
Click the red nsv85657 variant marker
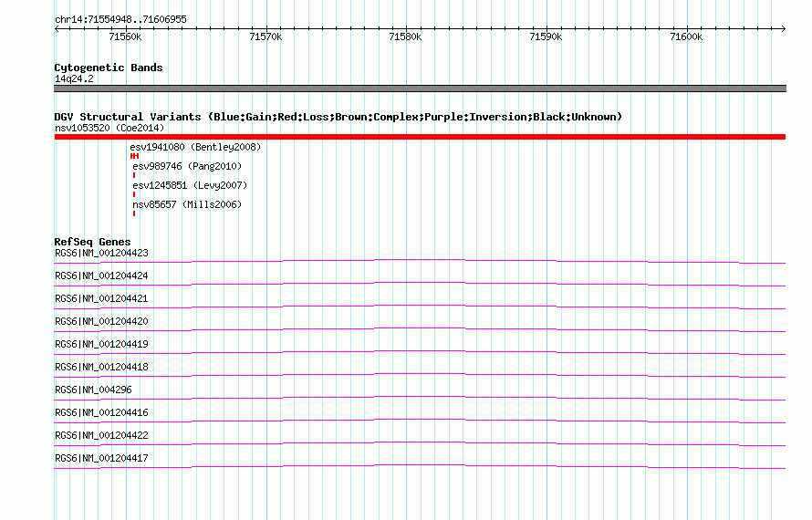pos(134,213)
